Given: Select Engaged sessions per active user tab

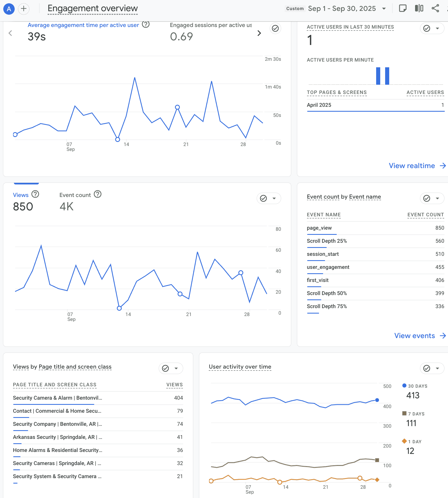Looking at the screenshot, I should [211, 31].
